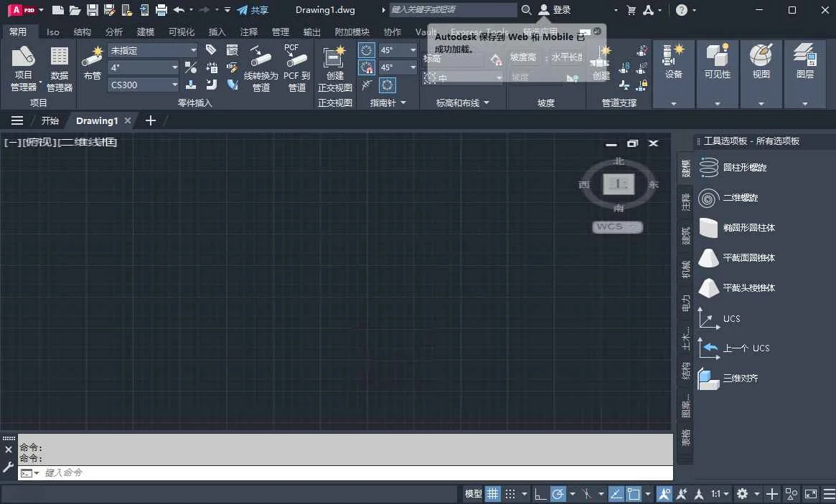Toggle polar tracking in status bar

[558, 494]
